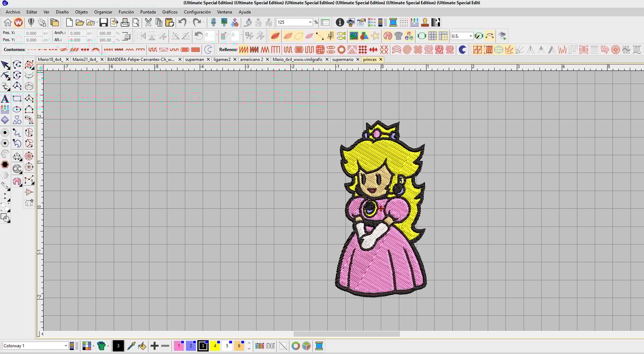
Task: Expand the green T-shirt product arrow
Action: coord(108,346)
